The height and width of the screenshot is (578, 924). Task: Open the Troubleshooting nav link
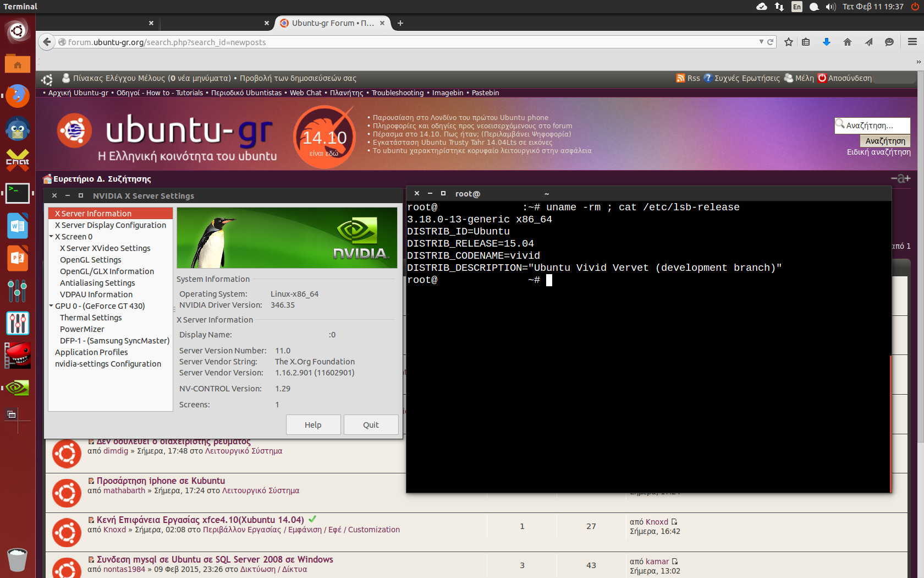[x=398, y=93]
